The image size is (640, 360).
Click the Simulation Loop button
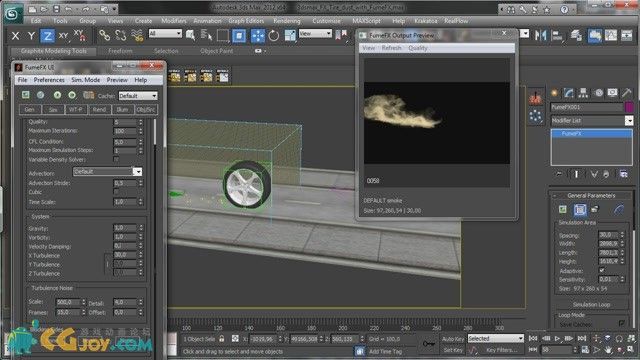coord(591,304)
